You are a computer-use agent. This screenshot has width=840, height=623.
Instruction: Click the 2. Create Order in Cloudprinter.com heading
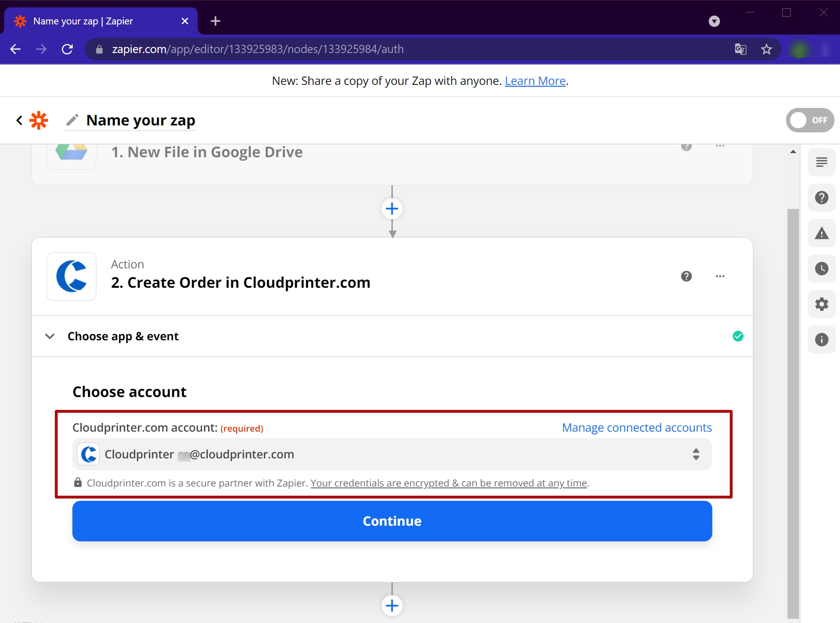pos(241,282)
